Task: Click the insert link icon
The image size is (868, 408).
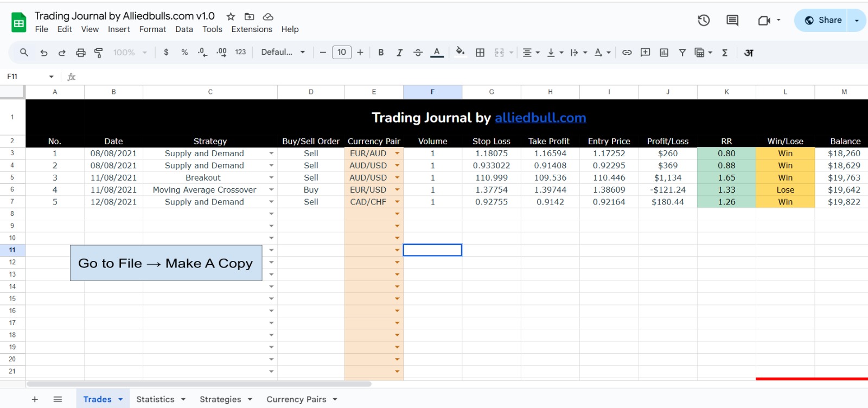Action: point(627,53)
